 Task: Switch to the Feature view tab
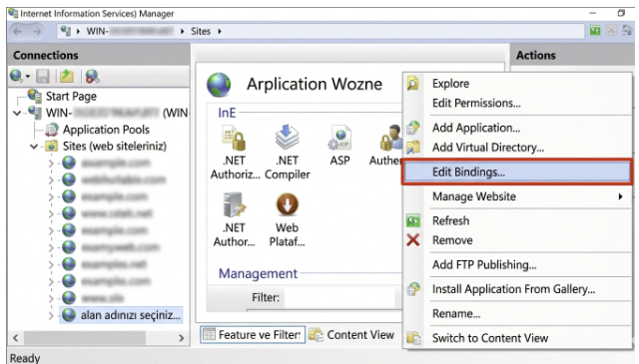pos(253,335)
